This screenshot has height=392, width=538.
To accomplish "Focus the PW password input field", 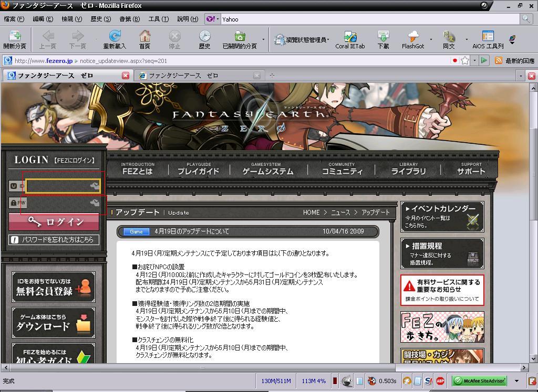I will tap(64, 203).
